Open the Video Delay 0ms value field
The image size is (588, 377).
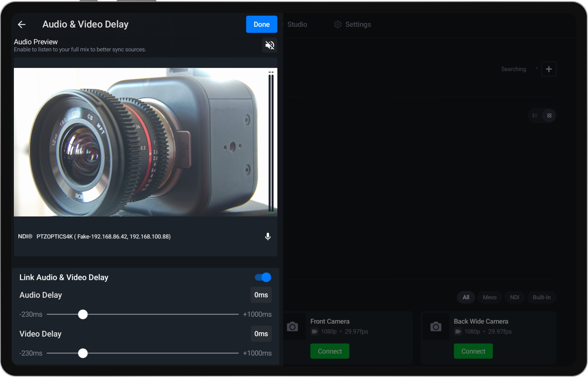click(261, 334)
